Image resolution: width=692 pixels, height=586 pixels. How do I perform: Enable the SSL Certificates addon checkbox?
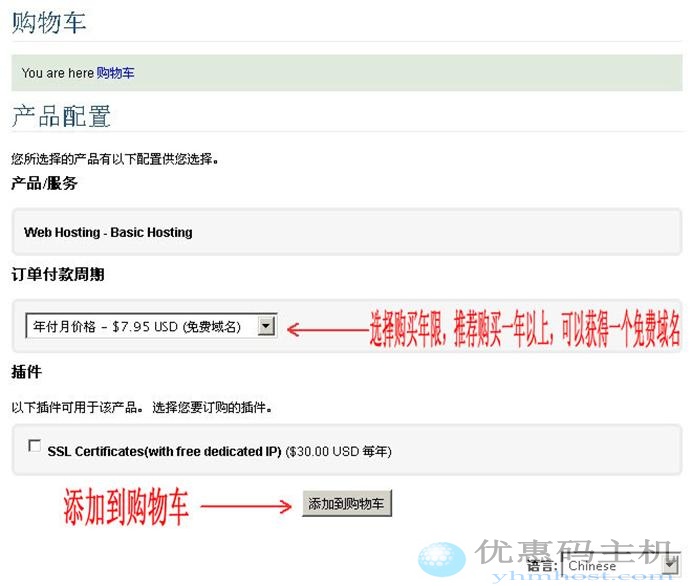click(35, 446)
